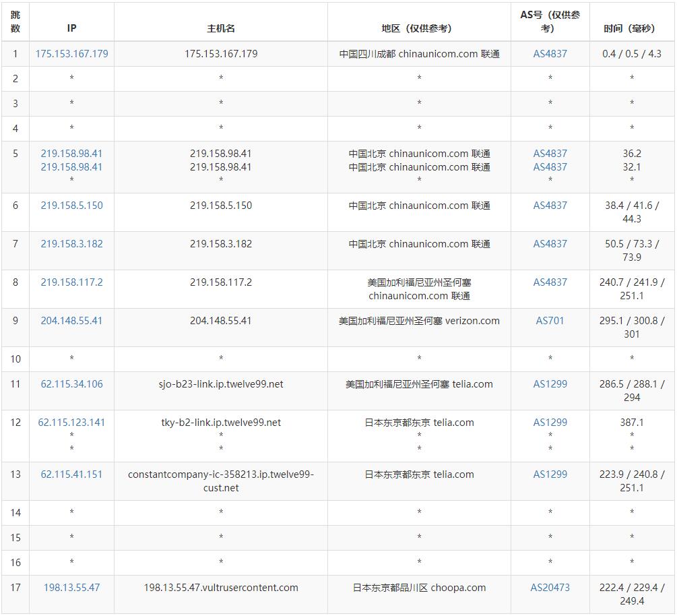
Task: Click region 中国四川成都 chinaunicom.com 联通
Action: click(419, 54)
